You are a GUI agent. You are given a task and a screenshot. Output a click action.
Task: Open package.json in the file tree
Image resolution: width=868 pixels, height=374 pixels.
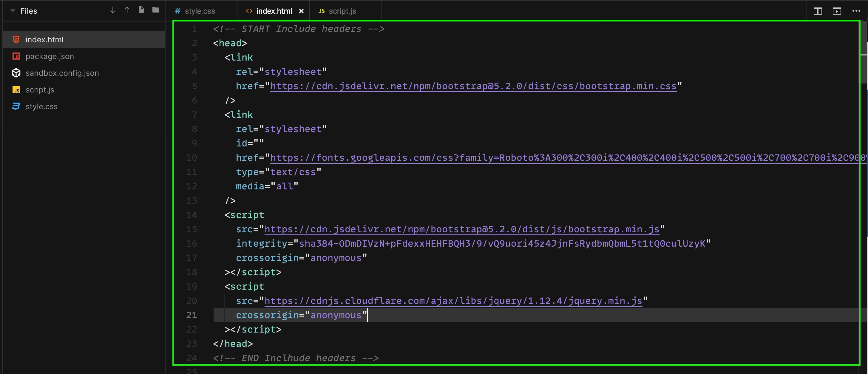point(84,56)
